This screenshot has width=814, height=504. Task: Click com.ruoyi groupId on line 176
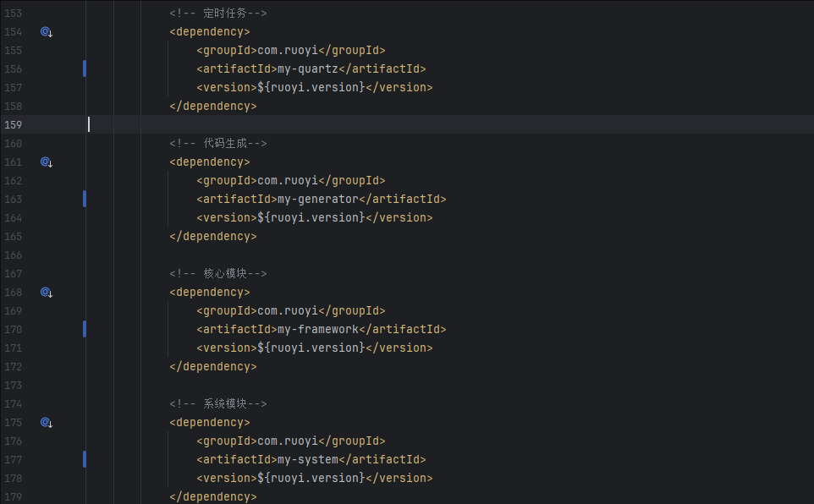coord(288,441)
